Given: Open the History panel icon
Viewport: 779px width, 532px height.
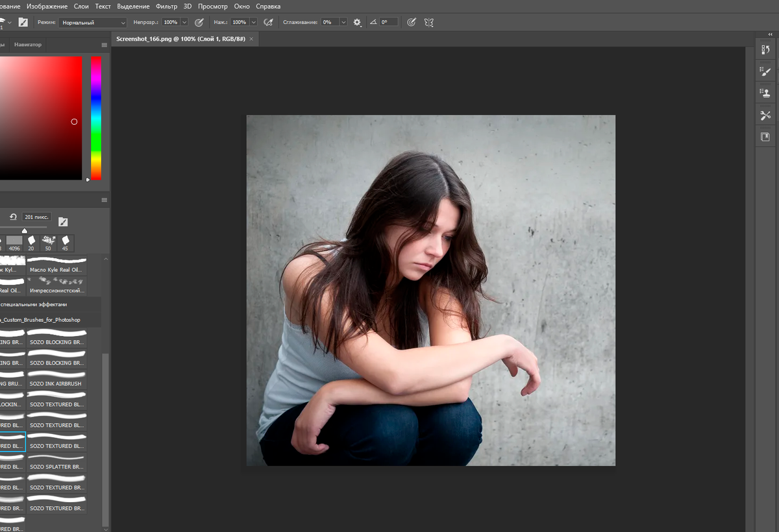Looking at the screenshot, I should coord(765,50).
